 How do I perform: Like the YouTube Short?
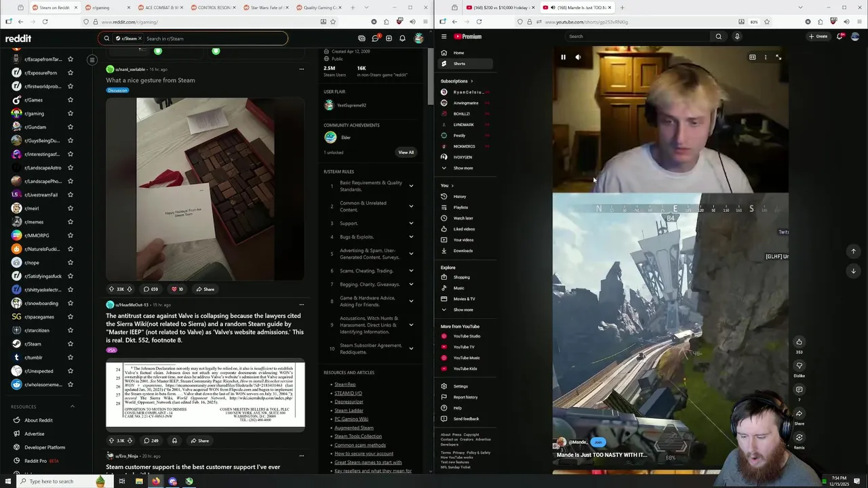(x=799, y=342)
